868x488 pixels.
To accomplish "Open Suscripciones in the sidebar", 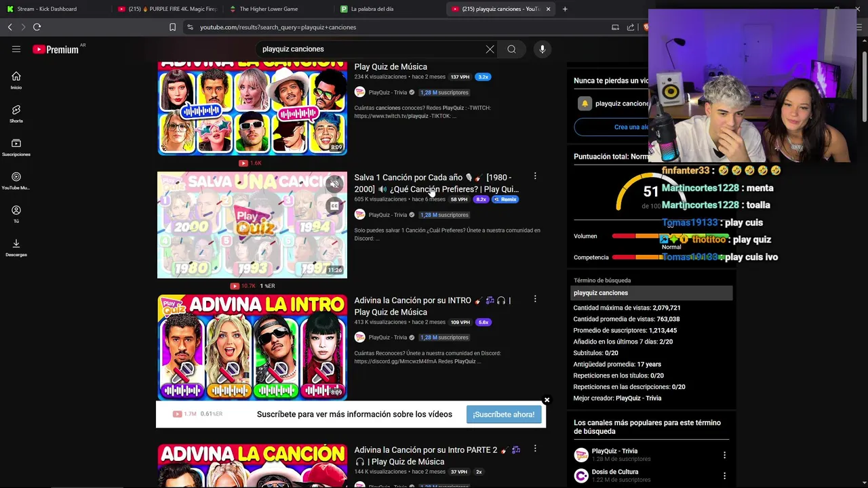I will coord(16,148).
